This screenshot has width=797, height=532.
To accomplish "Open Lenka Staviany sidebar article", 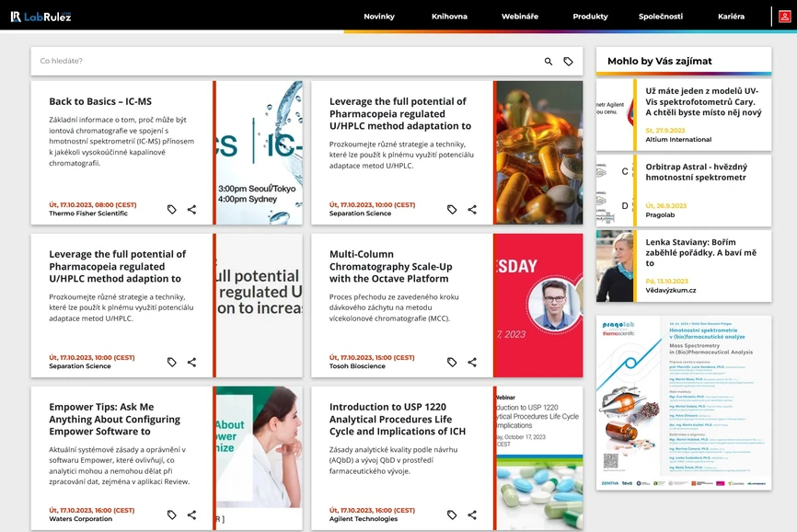I will tap(701, 252).
